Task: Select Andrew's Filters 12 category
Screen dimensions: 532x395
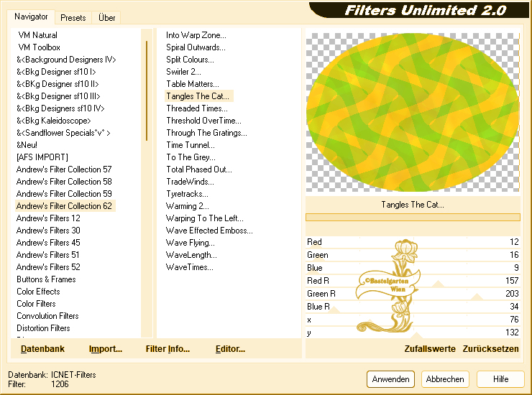Action: 48,218
